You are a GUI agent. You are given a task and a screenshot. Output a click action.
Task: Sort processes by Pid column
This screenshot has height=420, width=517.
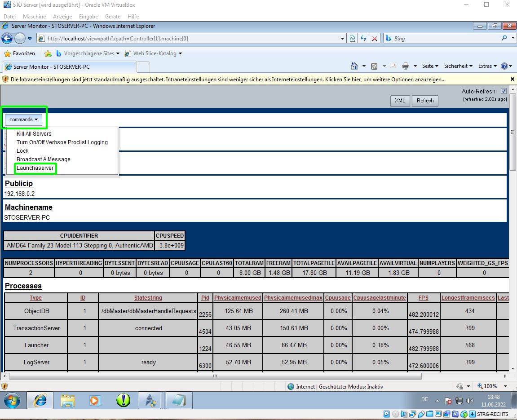pos(205,298)
